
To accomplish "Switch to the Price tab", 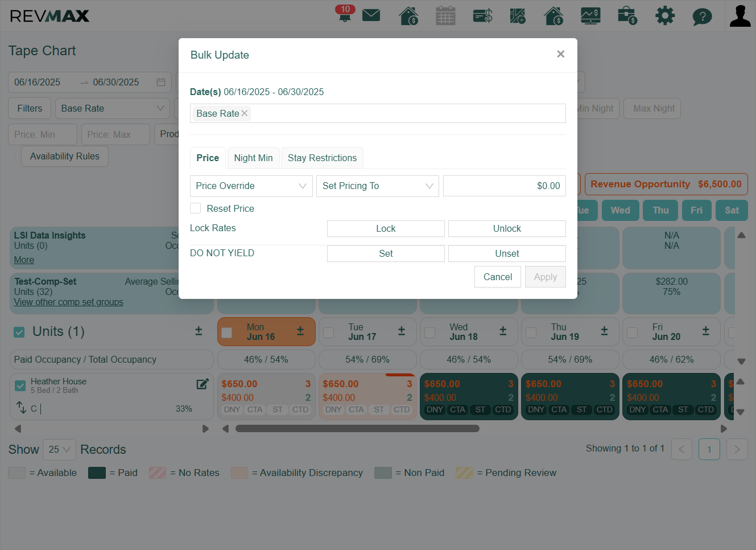I will (x=208, y=158).
